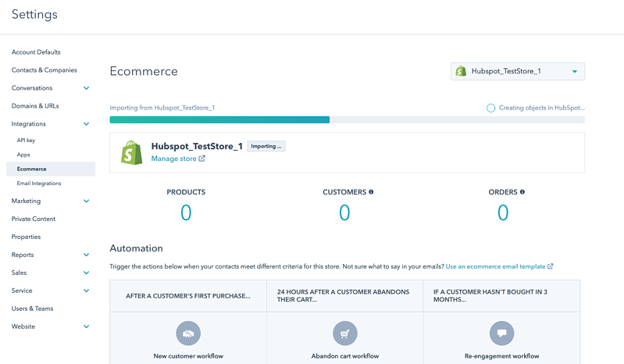This screenshot has height=364, width=624.
Task: Expand the Conversations sidebar section
Action: click(86, 88)
